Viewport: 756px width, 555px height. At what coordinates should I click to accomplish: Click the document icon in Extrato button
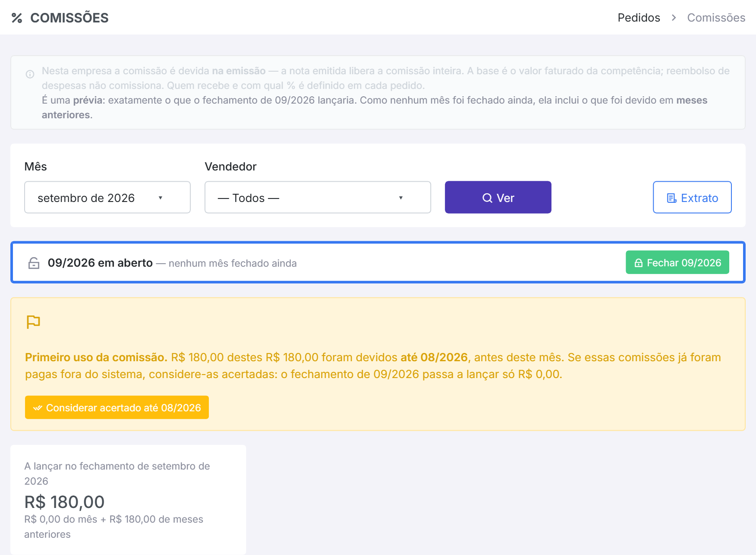671,198
